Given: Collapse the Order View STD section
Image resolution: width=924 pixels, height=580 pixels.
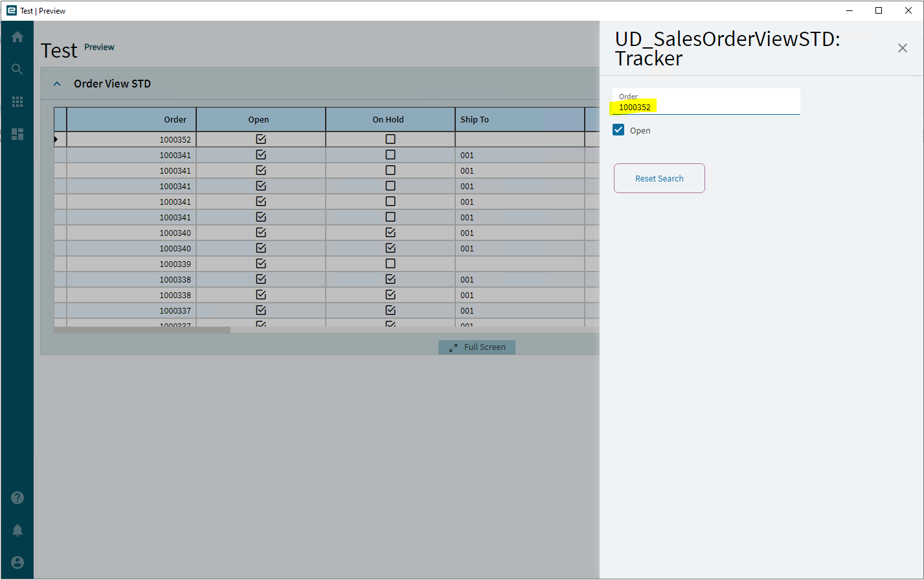Looking at the screenshot, I should tap(57, 84).
